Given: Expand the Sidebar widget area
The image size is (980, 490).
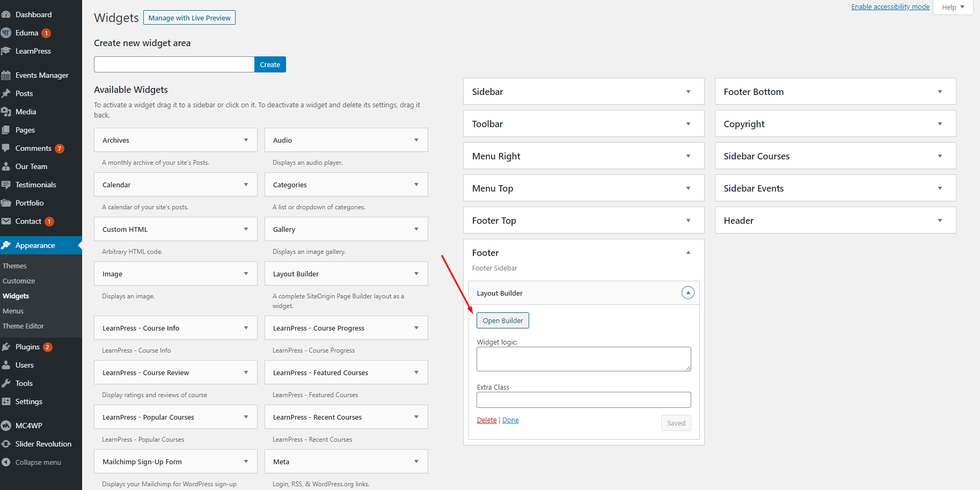Looking at the screenshot, I should tap(688, 92).
